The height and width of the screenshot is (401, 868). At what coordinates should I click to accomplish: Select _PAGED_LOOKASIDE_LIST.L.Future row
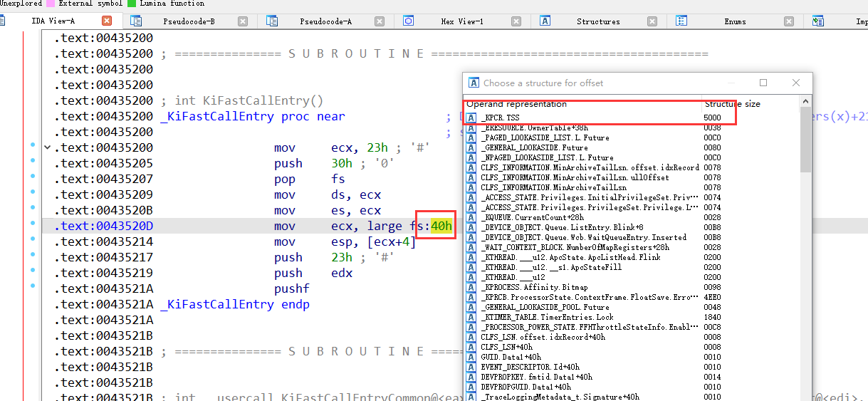[x=632, y=137]
